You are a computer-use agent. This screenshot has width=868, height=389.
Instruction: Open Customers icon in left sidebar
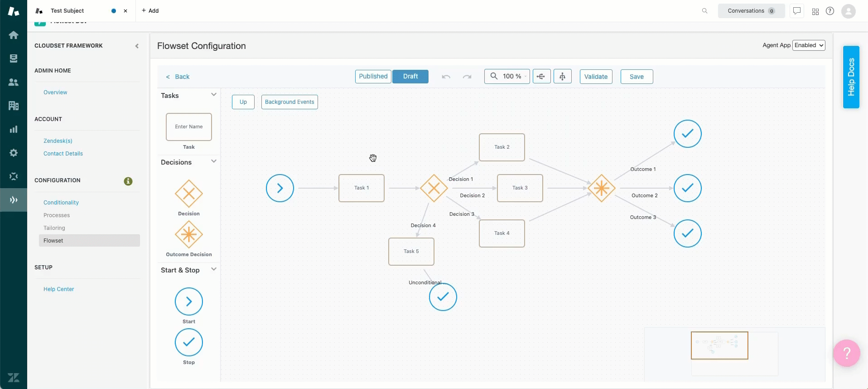(14, 82)
